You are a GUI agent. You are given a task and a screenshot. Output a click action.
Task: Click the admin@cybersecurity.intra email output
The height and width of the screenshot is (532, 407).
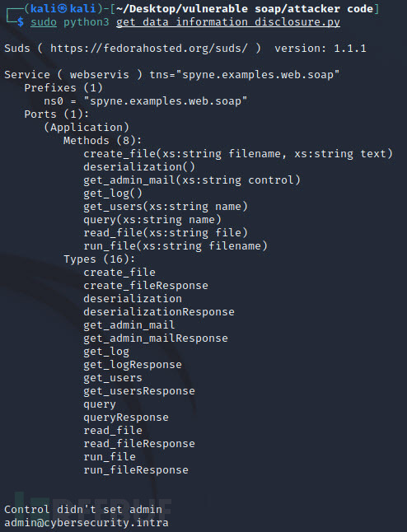point(87,523)
